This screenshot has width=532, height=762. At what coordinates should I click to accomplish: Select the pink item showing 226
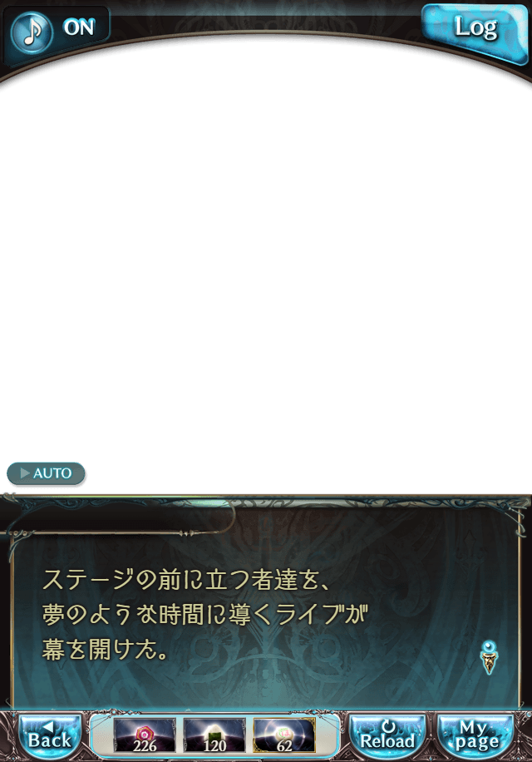[145, 735]
